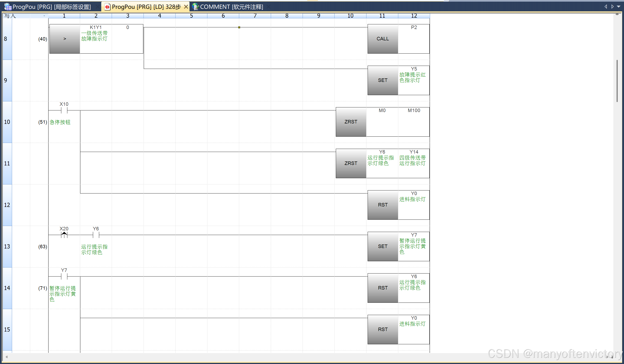624x364 pixels.
Task: Click the Y14 四级传送带运行指示灯 operand
Action: point(414,163)
